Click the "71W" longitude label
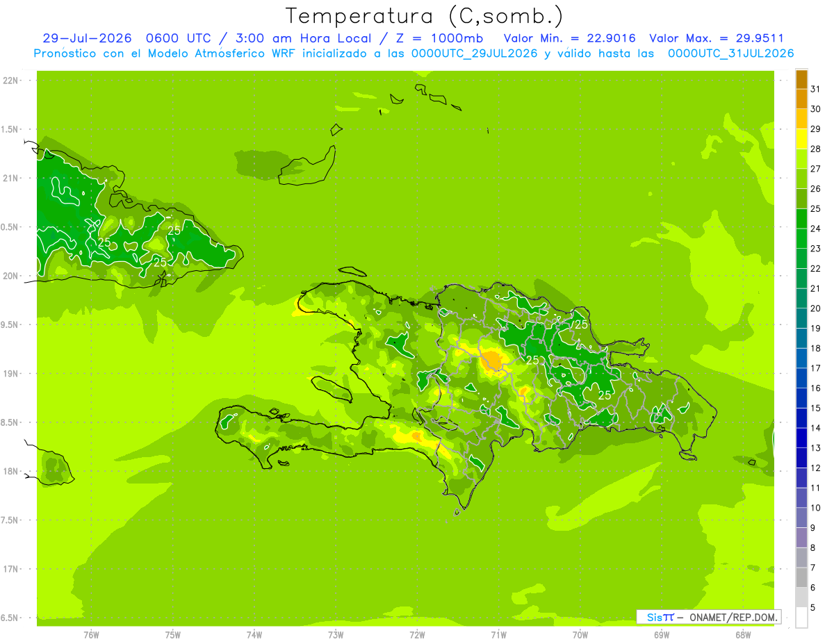The height and width of the screenshot is (644, 834). point(498,635)
